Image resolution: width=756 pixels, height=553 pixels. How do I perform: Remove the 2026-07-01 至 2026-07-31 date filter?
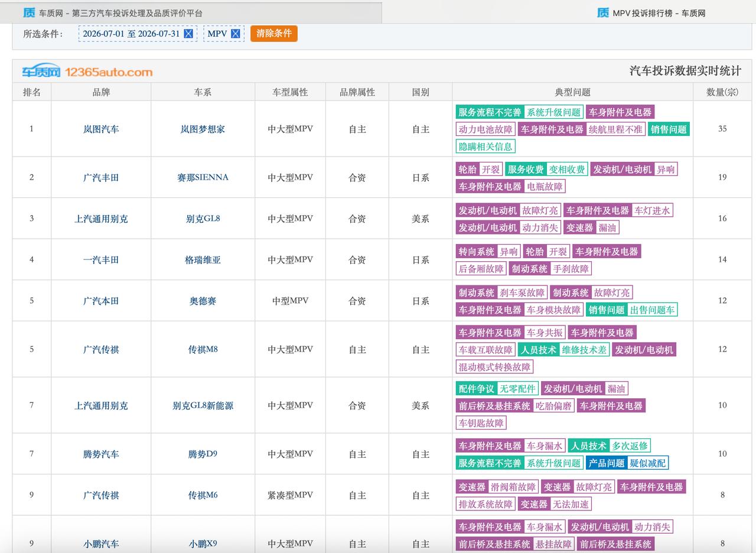(x=188, y=34)
